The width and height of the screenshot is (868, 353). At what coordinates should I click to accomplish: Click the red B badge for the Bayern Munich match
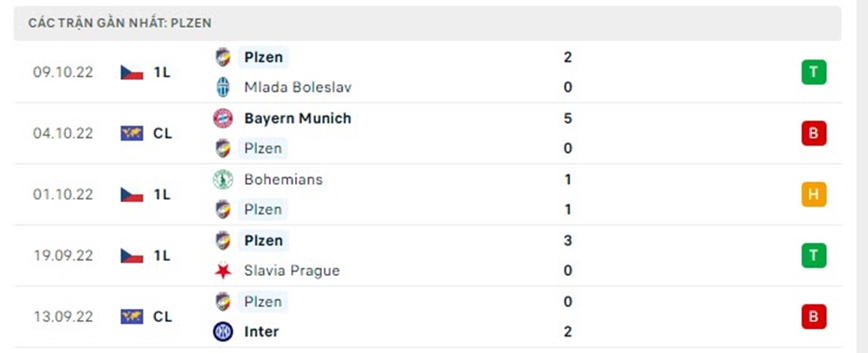pyautogui.click(x=813, y=134)
